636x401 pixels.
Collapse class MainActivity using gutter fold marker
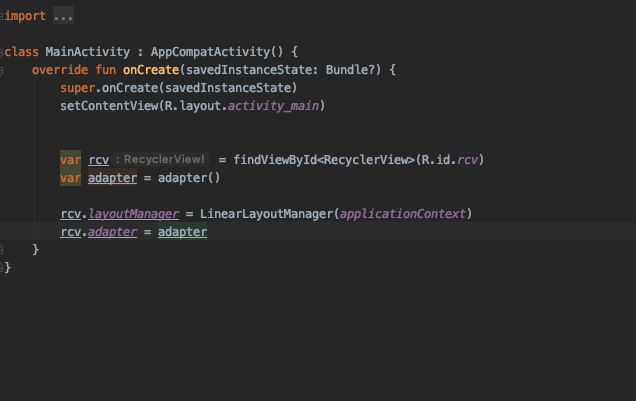pyautogui.click(x=2, y=52)
